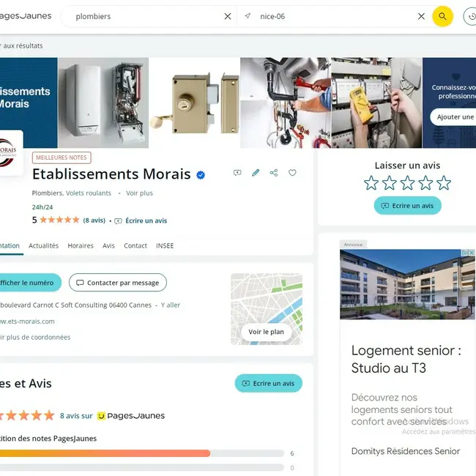Image resolution: width=476 pixels, height=476 pixels.
Task: Click the 24h/24 hours label
Action: coord(42,207)
